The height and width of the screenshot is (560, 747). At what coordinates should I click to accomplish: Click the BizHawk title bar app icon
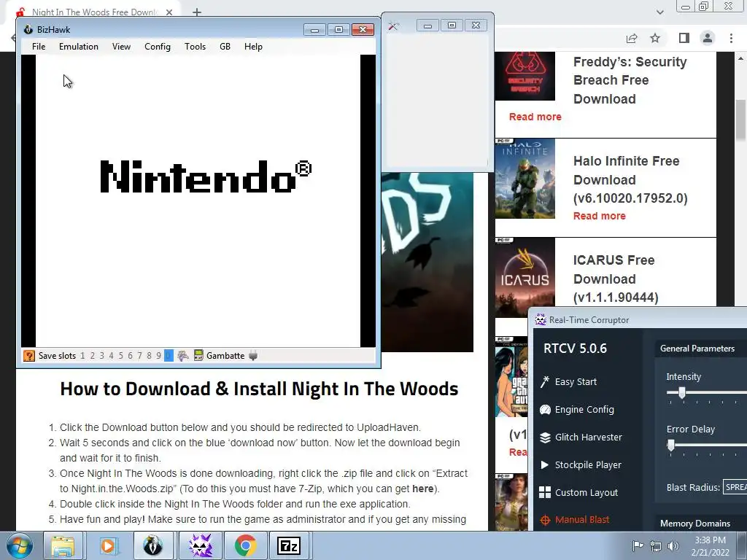click(28, 29)
